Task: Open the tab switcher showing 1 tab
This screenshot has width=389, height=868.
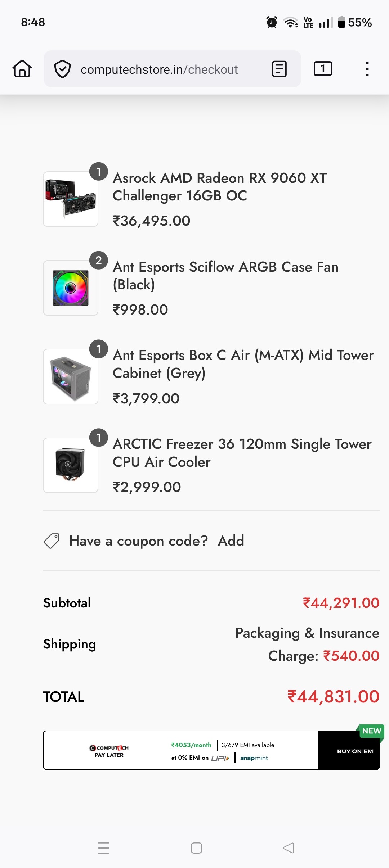Action: (x=323, y=69)
